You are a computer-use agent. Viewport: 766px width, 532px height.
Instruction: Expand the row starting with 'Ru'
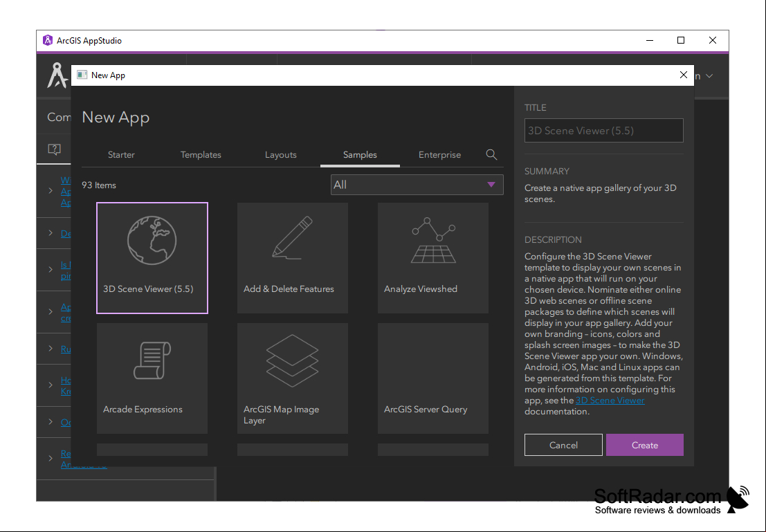[51, 348]
